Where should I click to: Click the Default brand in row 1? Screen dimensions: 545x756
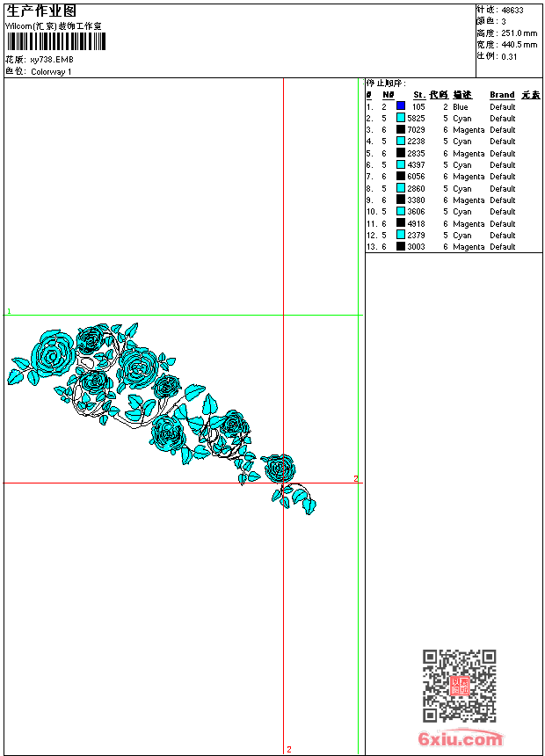[x=503, y=107]
